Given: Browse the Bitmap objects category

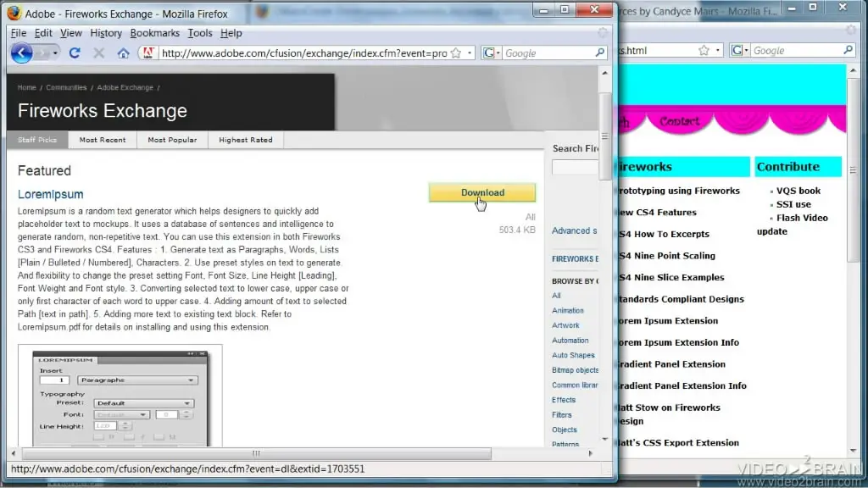Looking at the screenshot, I should (575, 370).
